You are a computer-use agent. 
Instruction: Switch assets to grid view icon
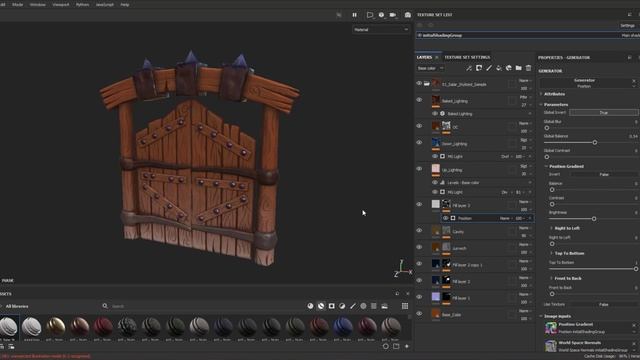tap(405, 306)
